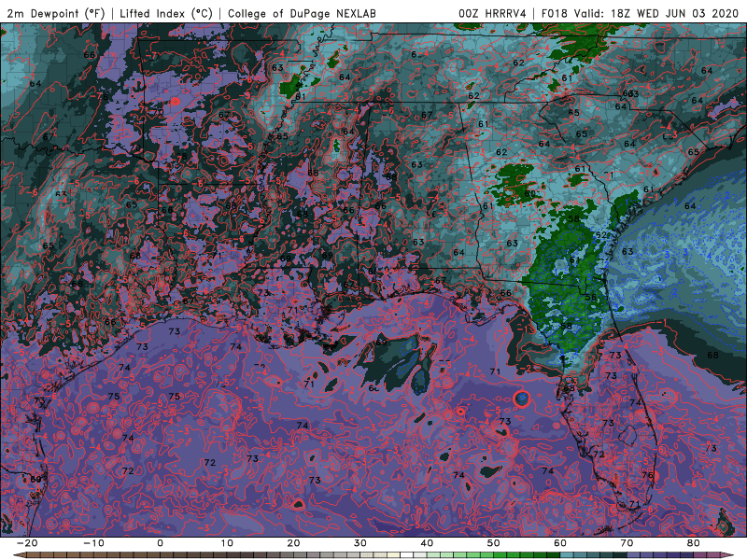
Task: Click the "Lifted Index (°C)" title text
Action: pyautogui.click(x=166, y=13)
